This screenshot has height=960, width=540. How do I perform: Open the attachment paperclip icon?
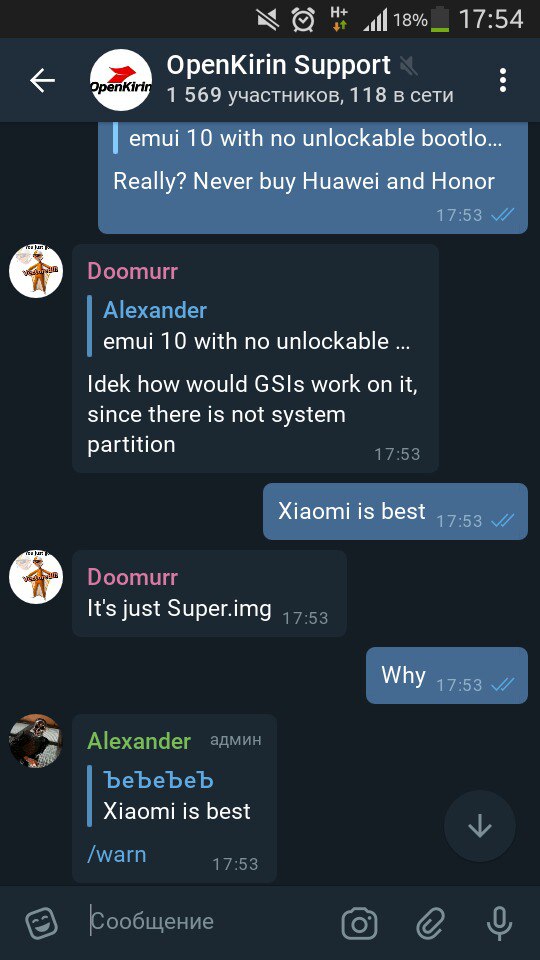coord(430,923)
